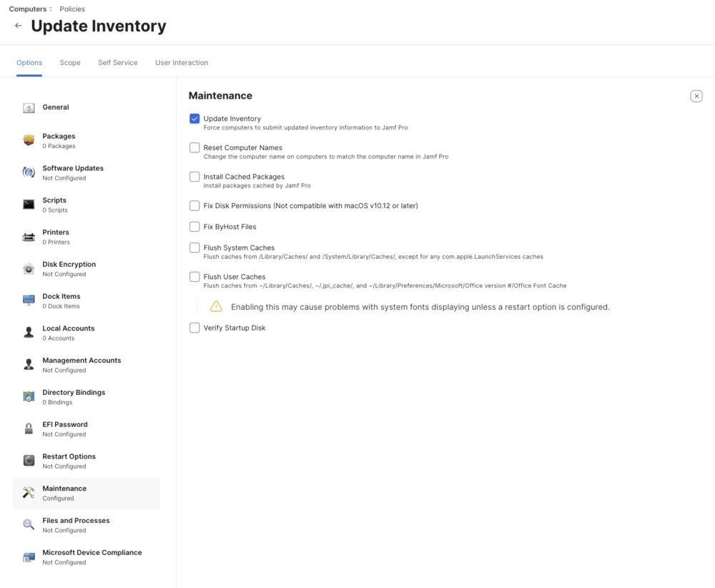Screen dimensions: 715x588
Task: Tick the Flush User Caches checkbox
Action: click(x=194, y=277)
